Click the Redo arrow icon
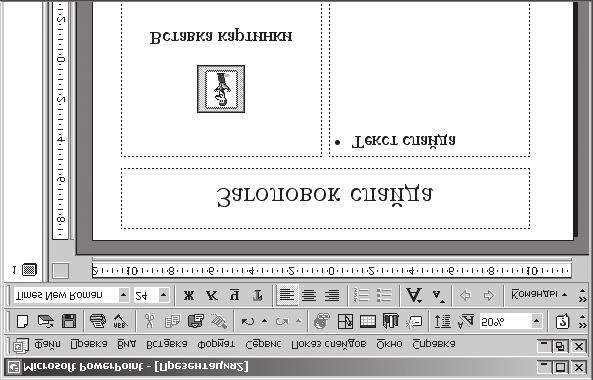Screen dimensions: 593x380 point(282,322)
